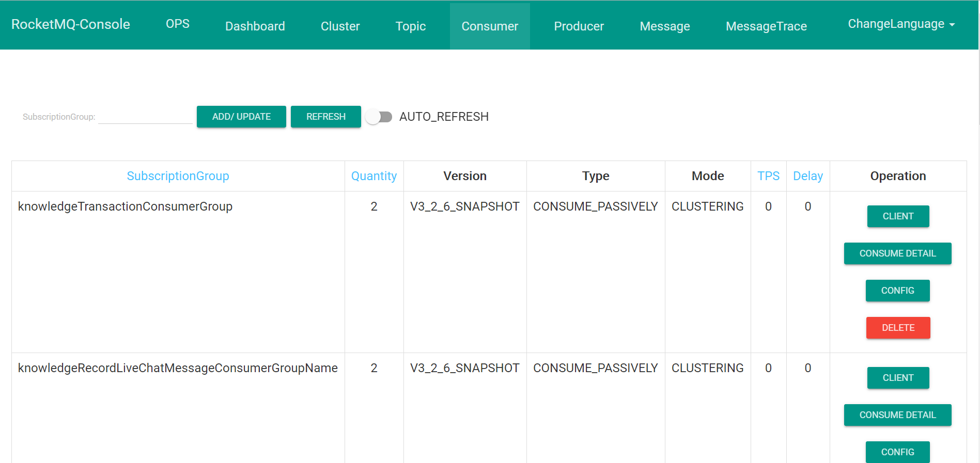
Task: Open the RocketMQ-Console home link
Action: (71, 24)
